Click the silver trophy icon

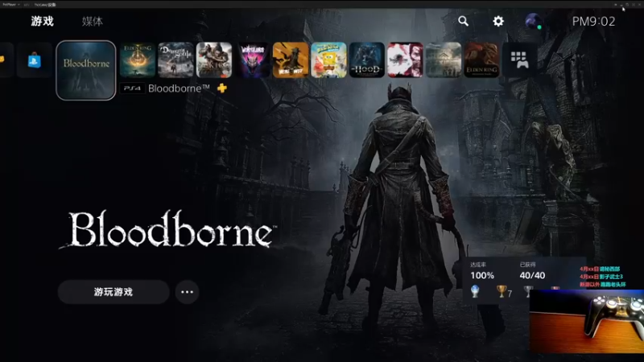(529, 290)
